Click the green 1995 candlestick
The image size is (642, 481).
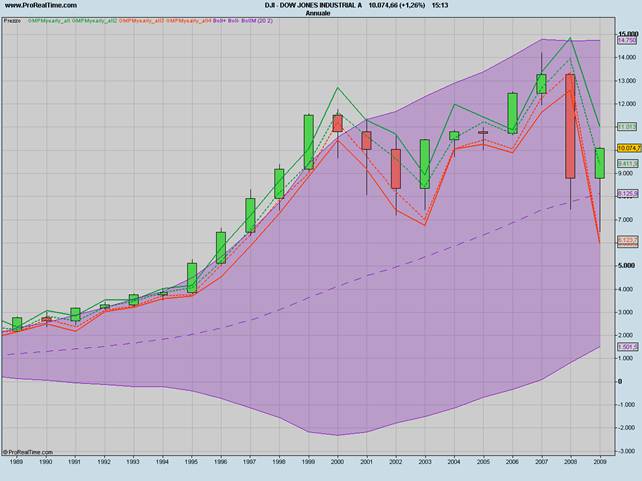[192, 278]
